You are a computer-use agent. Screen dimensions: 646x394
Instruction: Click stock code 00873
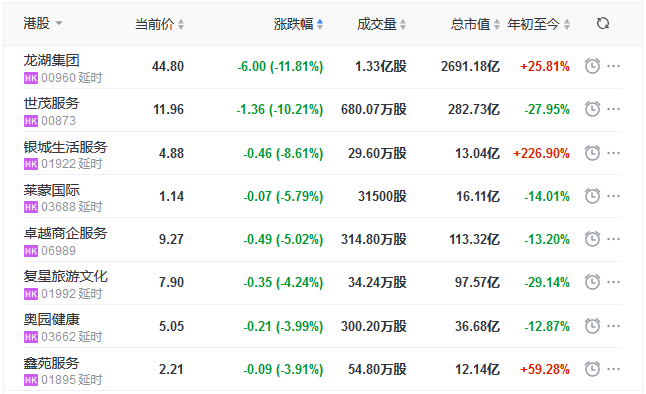tap(59, 121)
